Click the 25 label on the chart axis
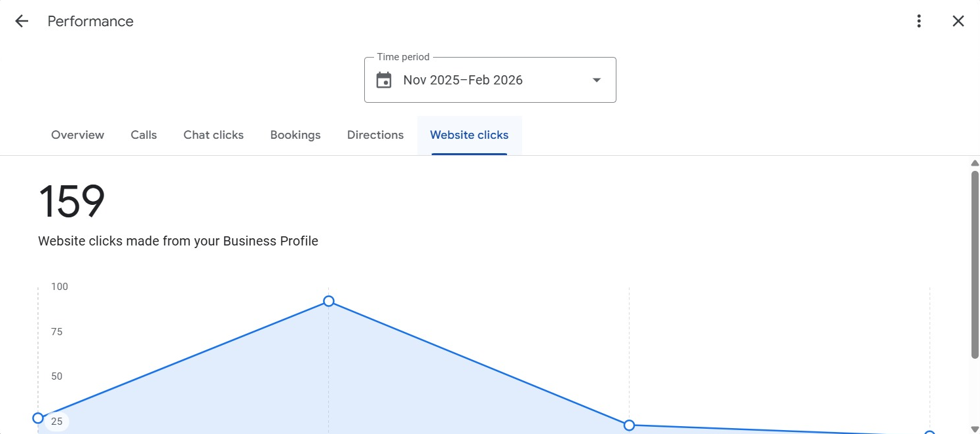The height and width of the screenshot is (434, 980). [x=57, y=422]
